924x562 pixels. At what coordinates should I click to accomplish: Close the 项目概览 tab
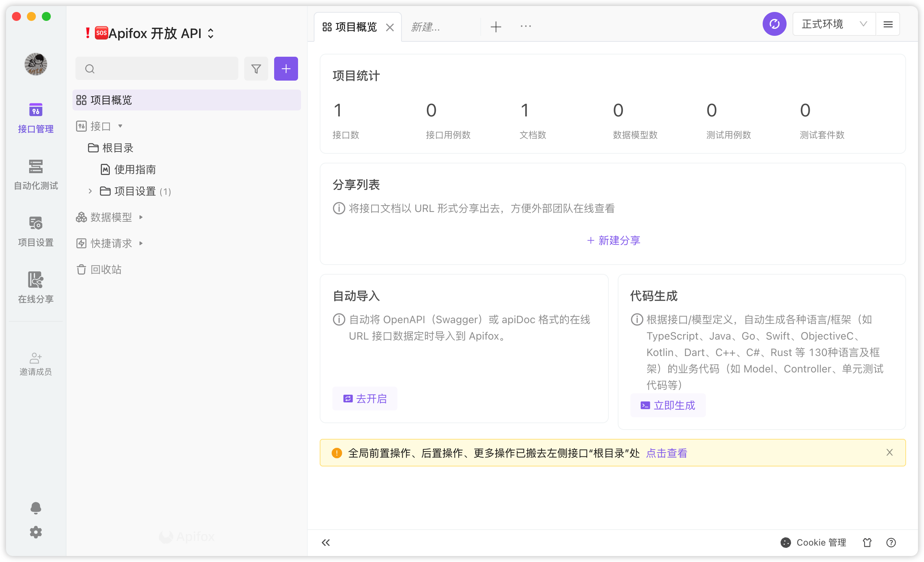[x=390, y=27]
